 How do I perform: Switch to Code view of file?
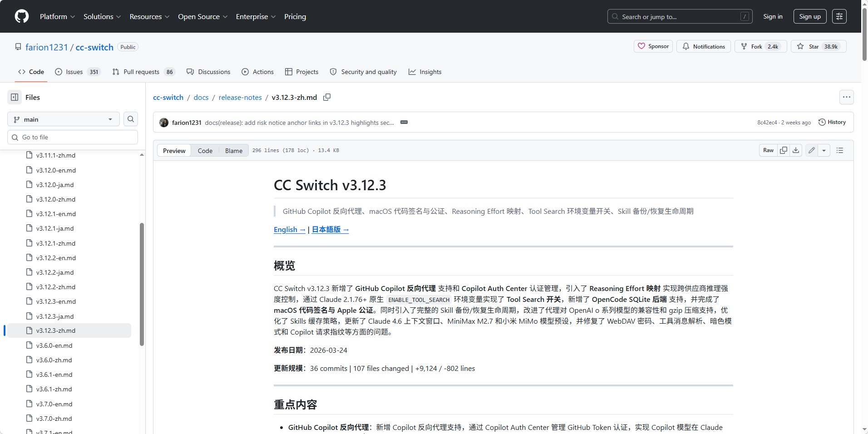205,151
